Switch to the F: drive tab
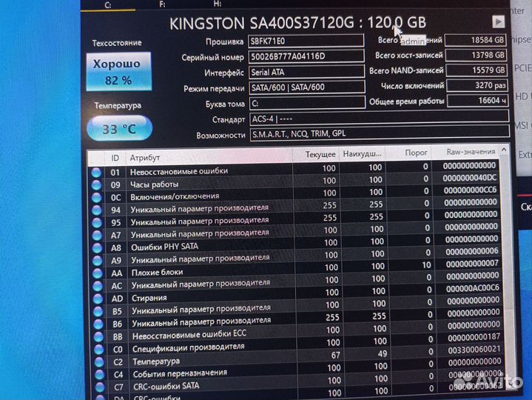Screen dimensions: 532x400 tap(162, 4)
